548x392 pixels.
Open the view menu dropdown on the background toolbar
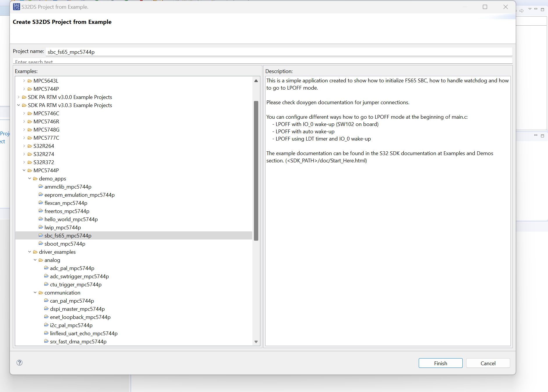(x=530, y=9)
